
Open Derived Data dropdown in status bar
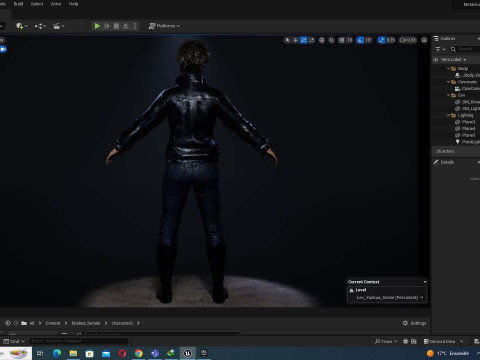click(x=443, y=341)
